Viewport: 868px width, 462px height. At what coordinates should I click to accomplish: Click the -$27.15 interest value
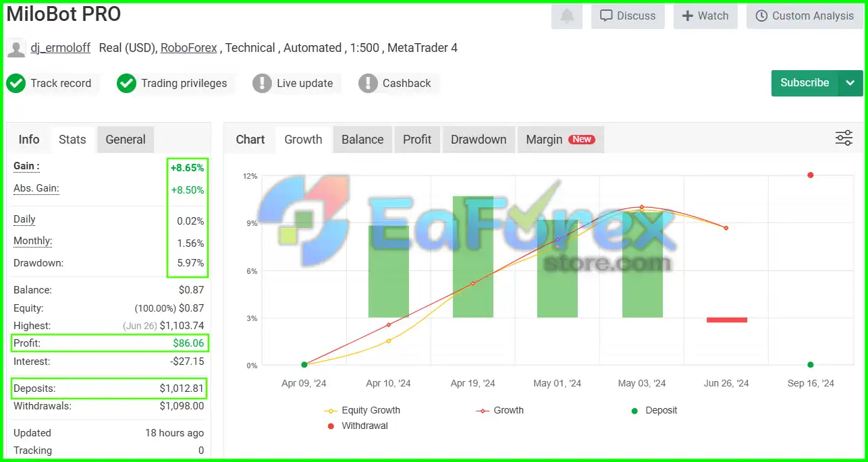[188, 362]
